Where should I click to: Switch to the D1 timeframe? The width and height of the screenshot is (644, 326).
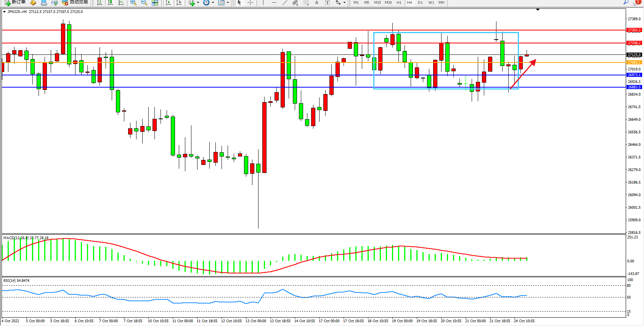420,3
